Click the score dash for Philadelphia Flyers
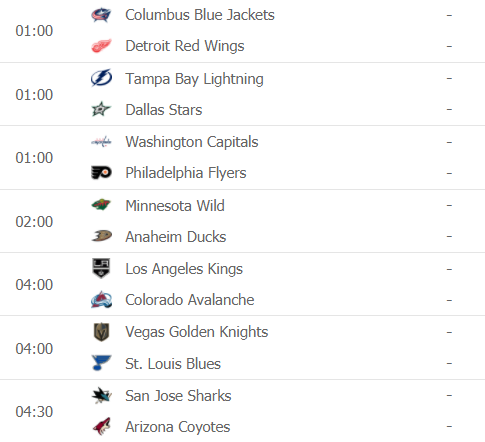Screen dimensions: 485x442 (x=449, y=173)
